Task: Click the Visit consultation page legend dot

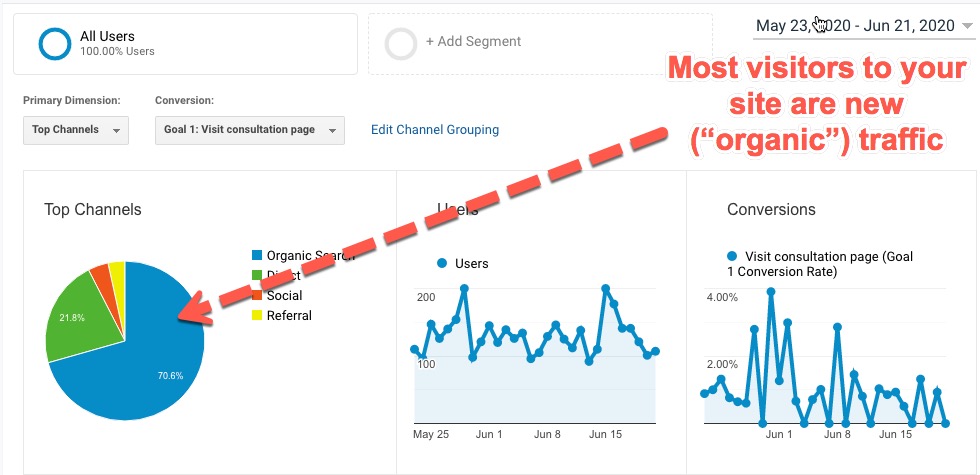Action: tap(733, 257)
